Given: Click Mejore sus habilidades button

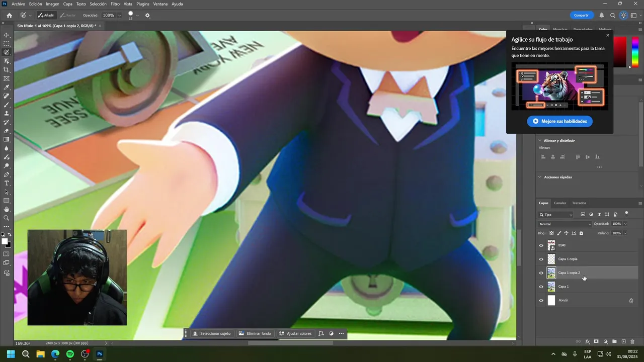Looking at the screenshot, I should point(559,121).
